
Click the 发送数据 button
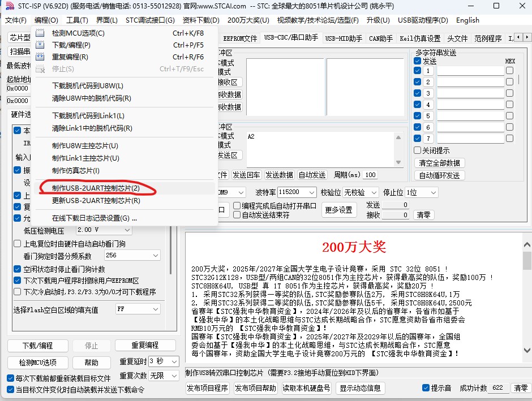(279, 175)
